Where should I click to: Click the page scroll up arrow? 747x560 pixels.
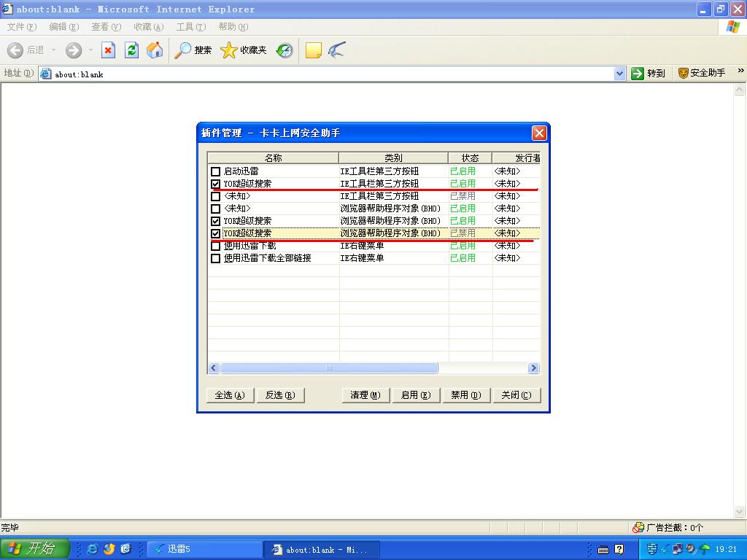[x=740, y=89]
